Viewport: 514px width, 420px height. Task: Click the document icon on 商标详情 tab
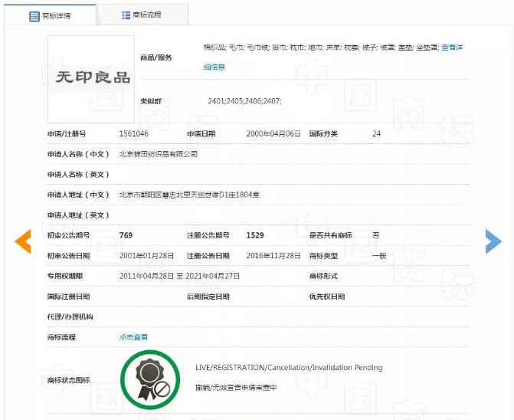[34, 16]
